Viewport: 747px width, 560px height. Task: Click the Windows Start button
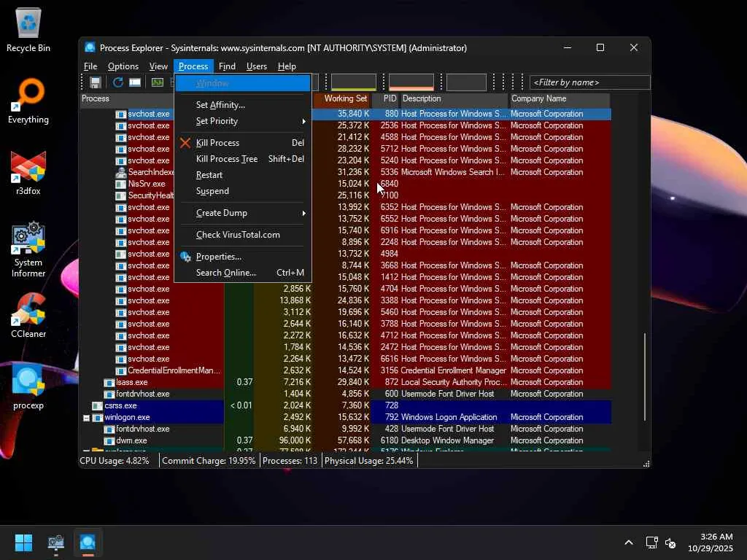pyautogui.click(x=23, y=542)
